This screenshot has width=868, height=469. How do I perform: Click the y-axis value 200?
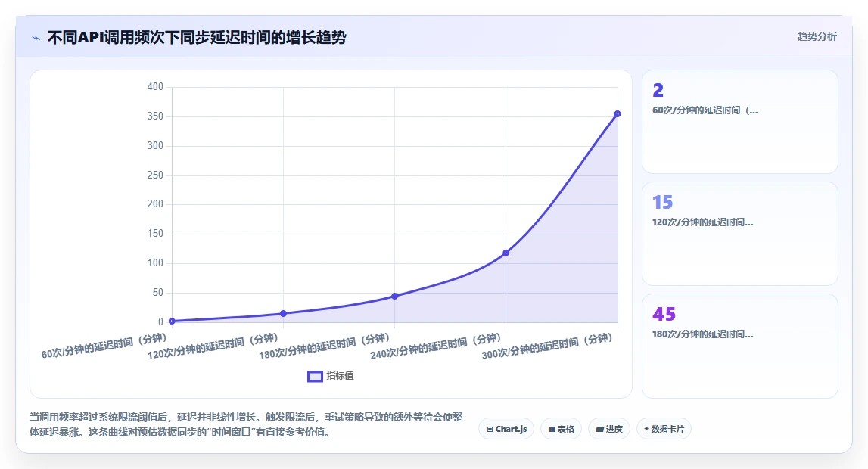[155, 204]
